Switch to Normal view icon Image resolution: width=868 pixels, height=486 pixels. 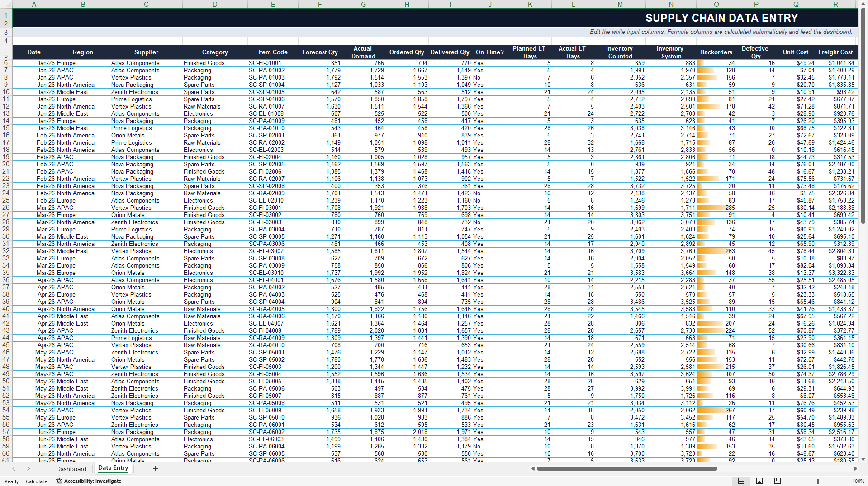pos(741,481)
